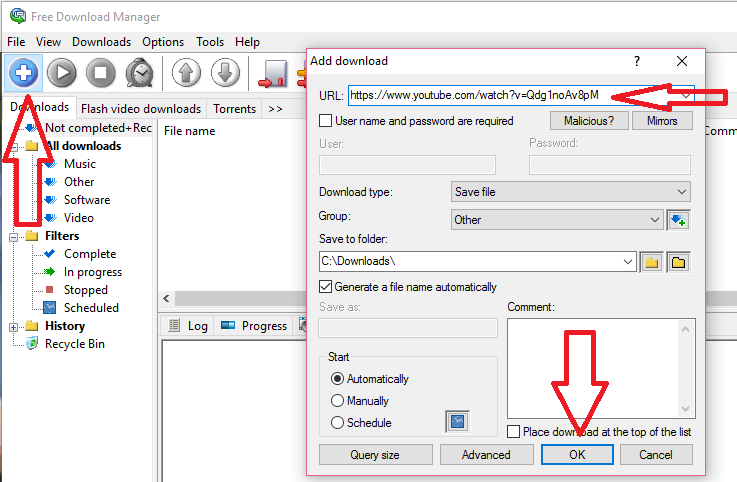Click the red arrow chart toolbar icon

pyautogui.click(x=273, y=74)
